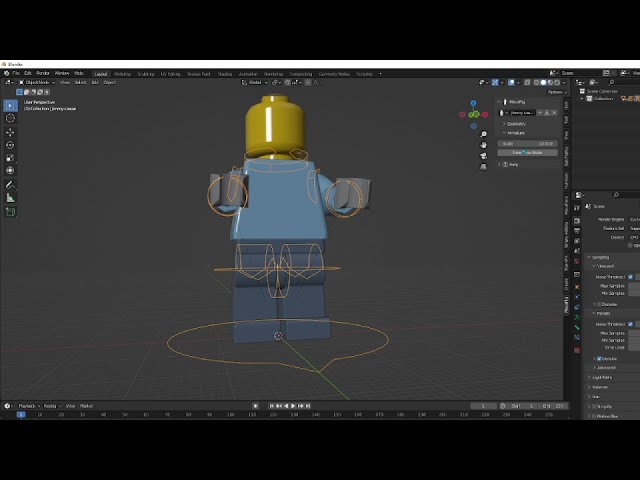Open the Object Mode dropdown
Image resolution: width=640 pixels, height=480 pixels.
[x=37, y=82]
